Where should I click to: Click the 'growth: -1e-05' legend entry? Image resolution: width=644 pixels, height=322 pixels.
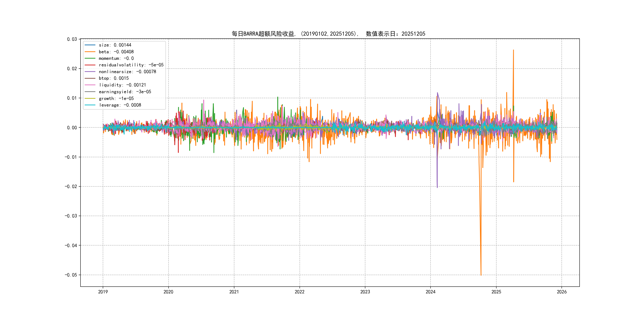pyautogui.click(x=116, y=99)
